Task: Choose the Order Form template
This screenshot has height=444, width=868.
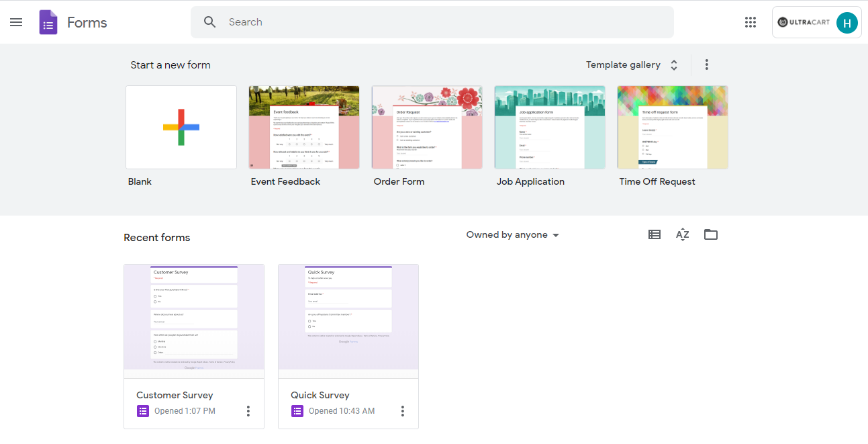Action: (427, 128)
